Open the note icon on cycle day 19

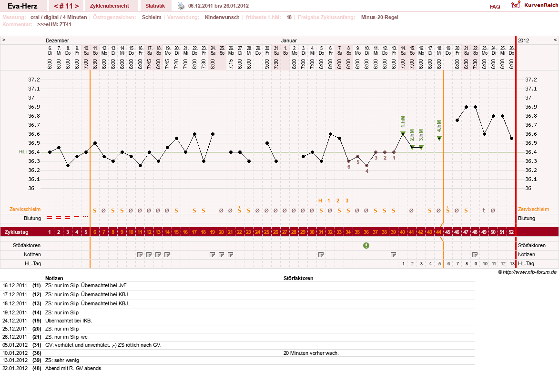pyautogui.click(x=213, y=254)
